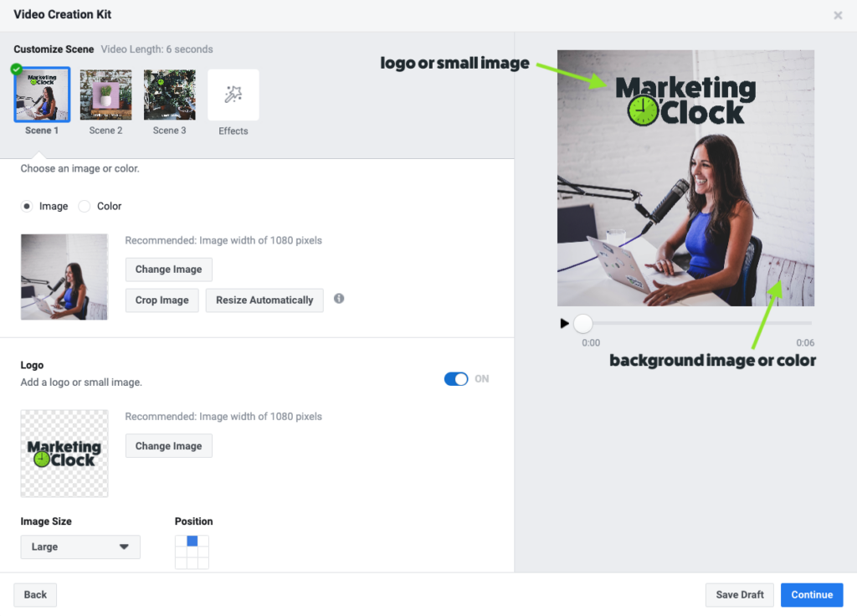Click the playback slider handle
The width and height of the screenshot is (857, 616).
583,324
